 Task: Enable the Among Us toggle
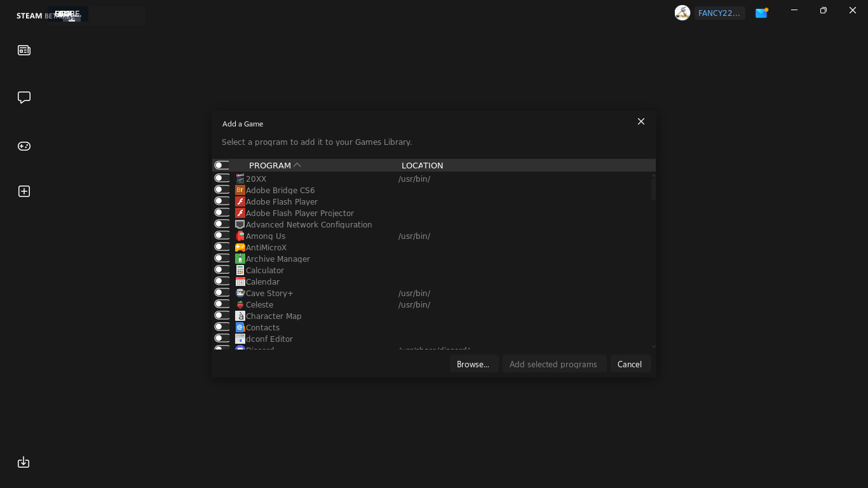(222, 235)
